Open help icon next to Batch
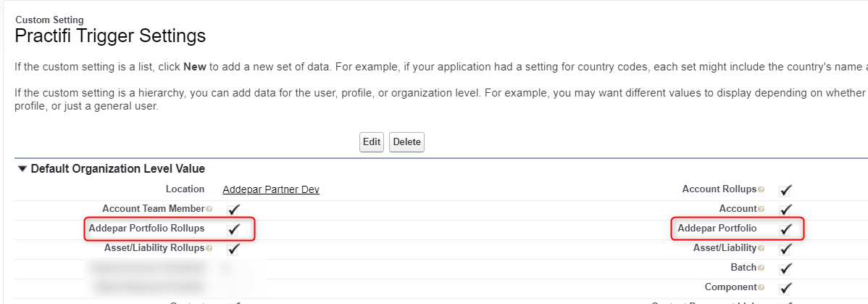The height and width of the screenshot is (304, 868). pos(761,268)
